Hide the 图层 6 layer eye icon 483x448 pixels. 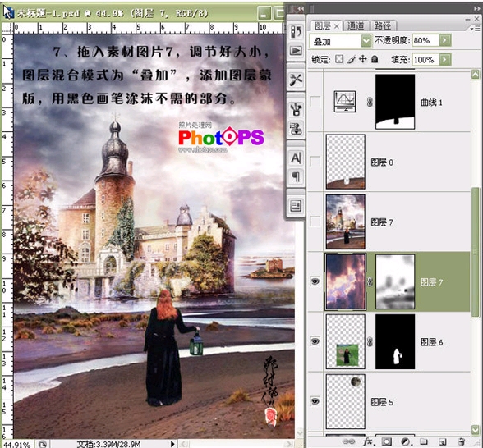pos(315,341)
